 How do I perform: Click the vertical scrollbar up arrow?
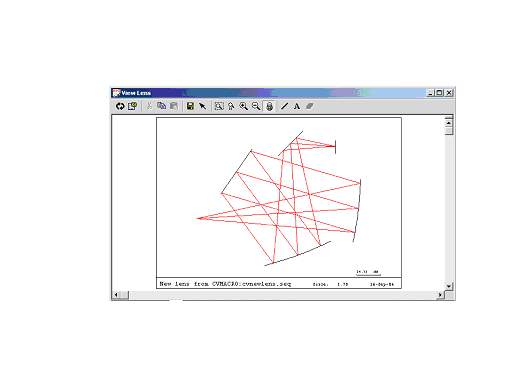pos(449,123)
